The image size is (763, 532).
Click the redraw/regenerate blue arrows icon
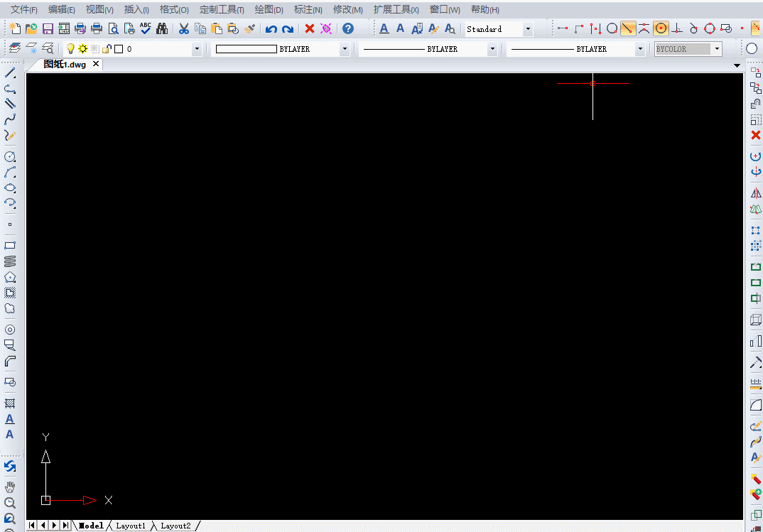(10, 467)
